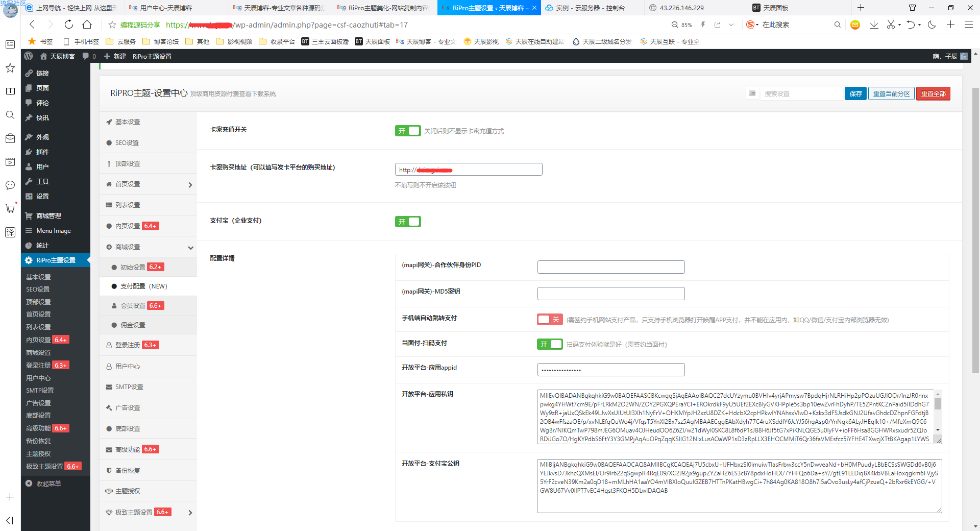980x531 pixels.
Task: Open the user avatar in admin bar
Action: 964,56
